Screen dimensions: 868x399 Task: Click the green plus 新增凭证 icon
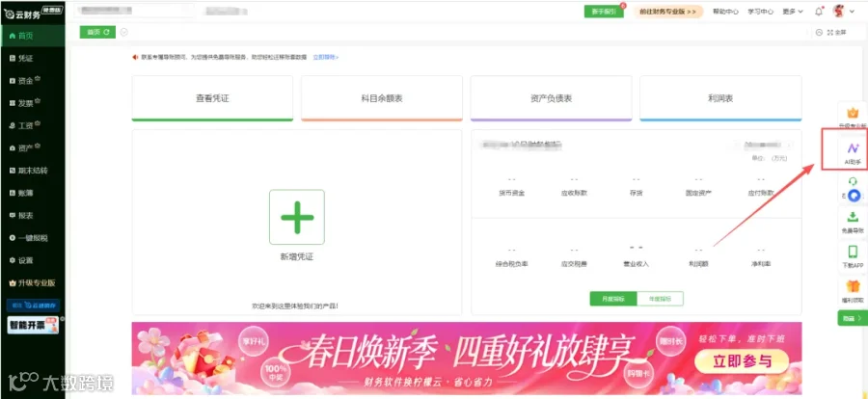(x=297, y=217)
